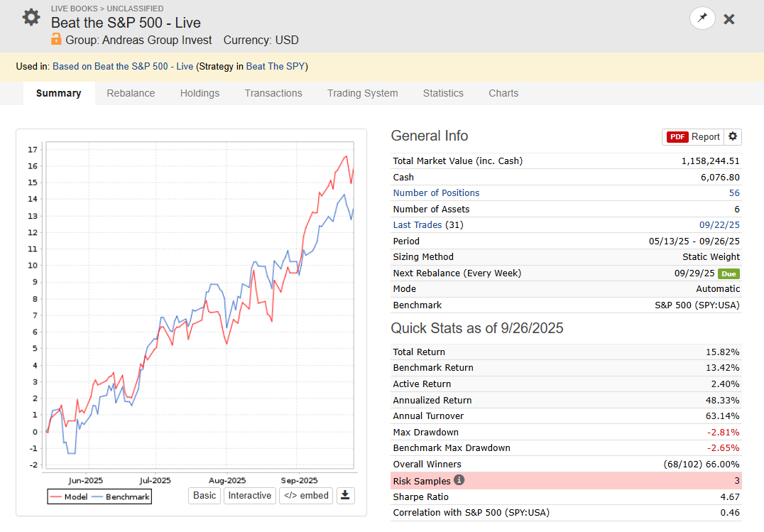This screenshot has height=532, width=764.
Task: Click the Benchmark Return 13.42% value
Action: coord(723,368)
